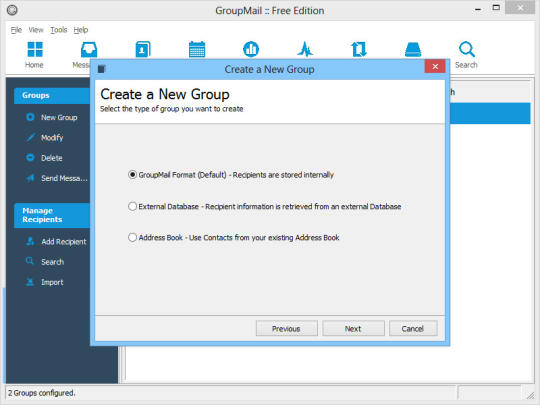The width and height of the screenshot is (540, 405).
Task: Click the Add Recipient person icon
Action: coord(30,241)
